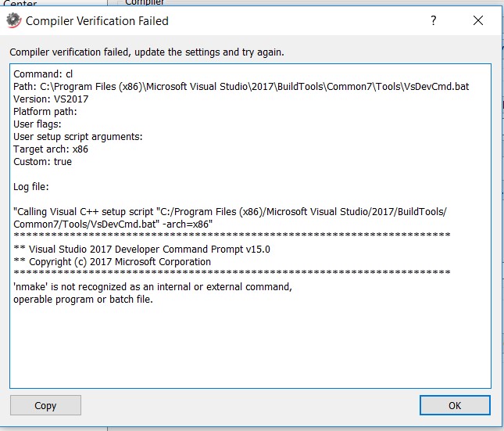The width and height of the screenshot is (504, 431).
Task: Close the Compiler Verification Failed dialog
Action: [478, 21]
